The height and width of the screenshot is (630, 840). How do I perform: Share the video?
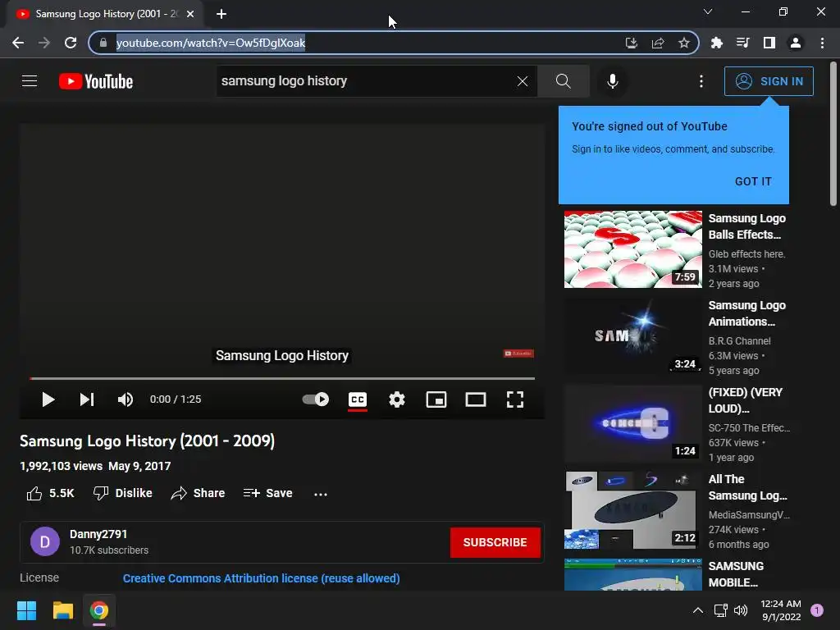pos(198,493)
